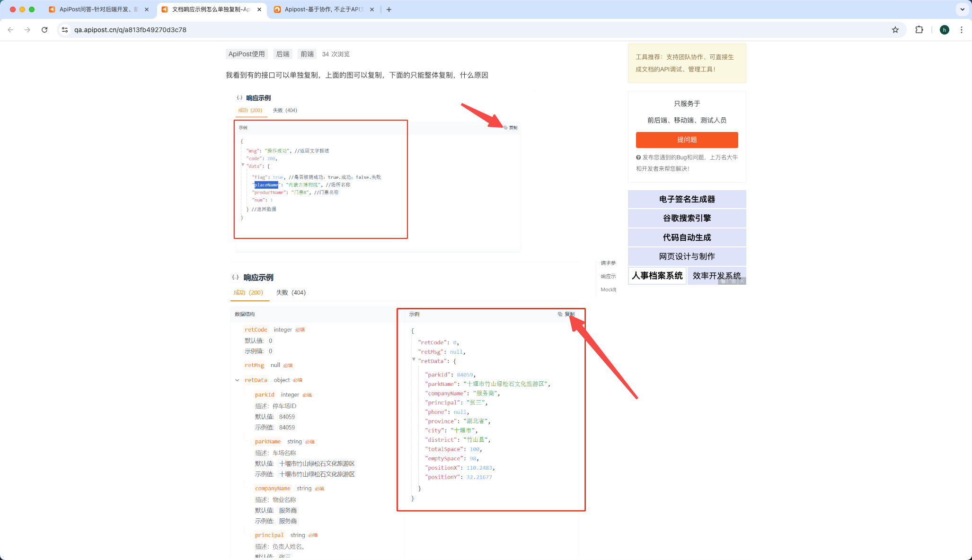The height and width of the screenshot is (560, 972).
Task: Switch to 失败 (404) tab in lower section
Action: pyautogui.click(x=291, y=293)
